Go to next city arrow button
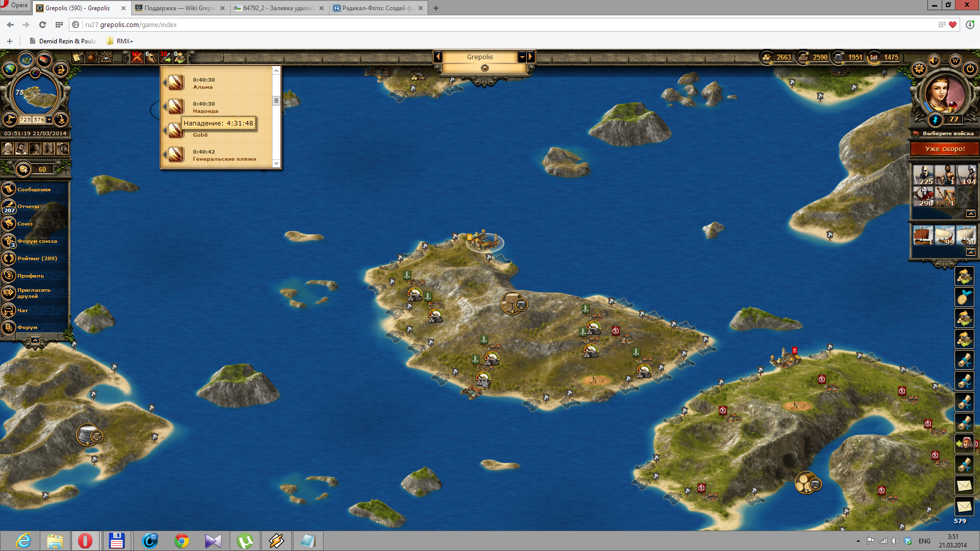The image size is (980, 551). tap(531, 57)
